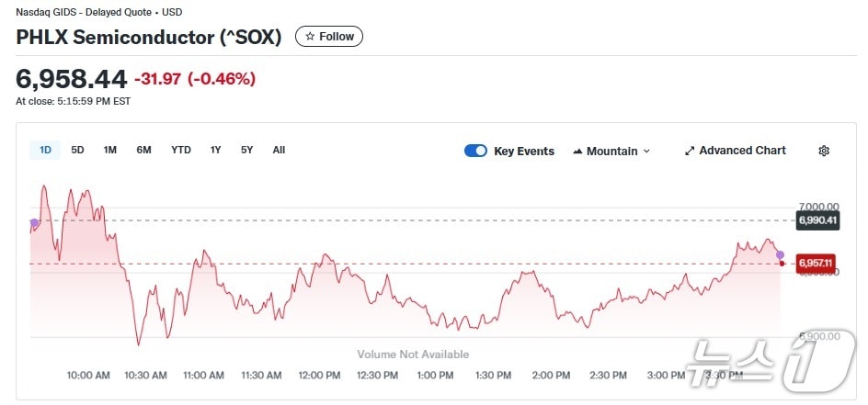The width and height of the screenshot is (868, 405).
Task: Switch to YTD time range
Action: pyautogui.click(x=181, y=150)
